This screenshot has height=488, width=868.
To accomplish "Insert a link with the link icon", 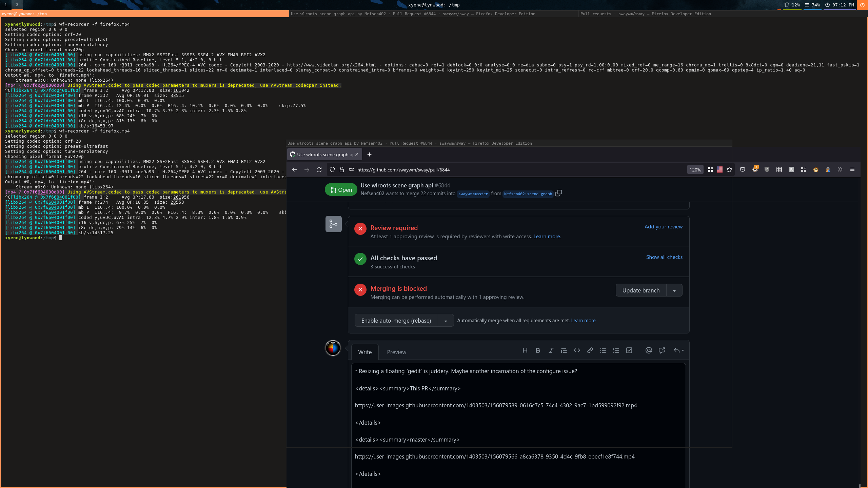I will coord(590,350).
